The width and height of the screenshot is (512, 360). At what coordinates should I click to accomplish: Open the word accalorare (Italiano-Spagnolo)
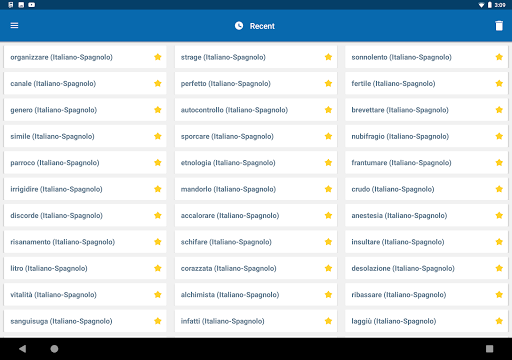click(x=256, y=215)
